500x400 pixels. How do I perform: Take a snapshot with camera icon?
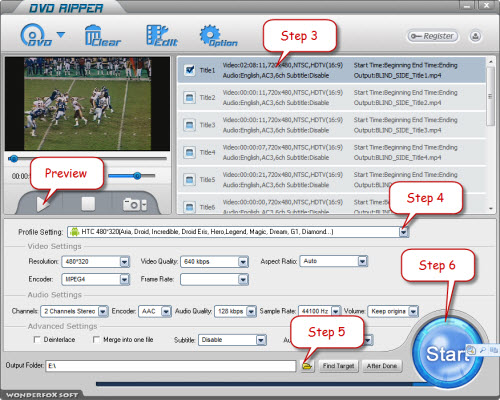point(131,204)
